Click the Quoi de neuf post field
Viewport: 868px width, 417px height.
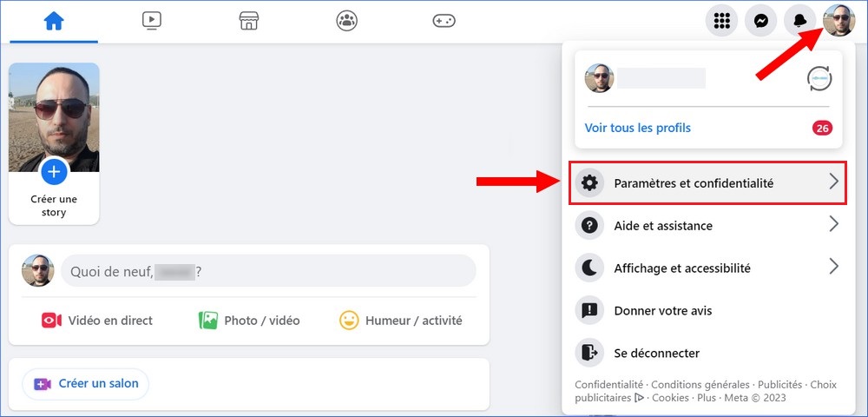click(x=267, y=272)
